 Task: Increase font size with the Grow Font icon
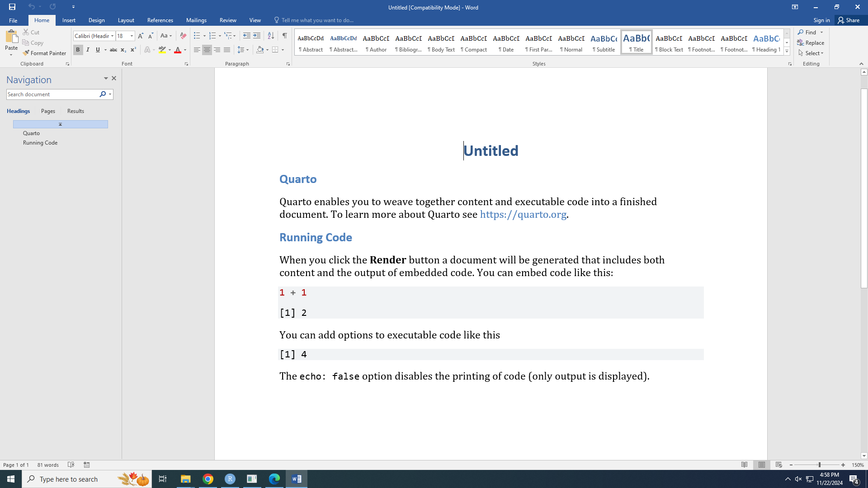[x=141, y=36]
